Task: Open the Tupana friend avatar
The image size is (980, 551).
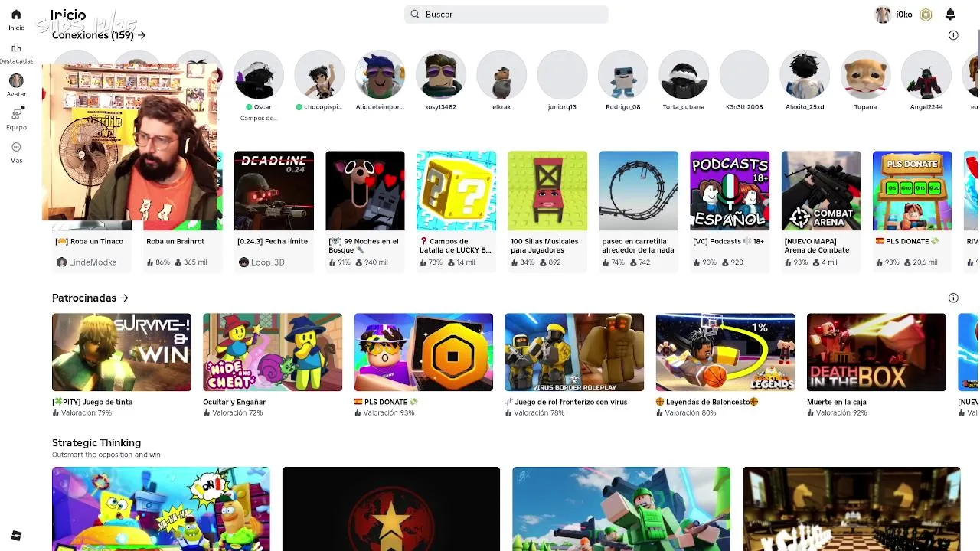Action: tap(866, 75)
